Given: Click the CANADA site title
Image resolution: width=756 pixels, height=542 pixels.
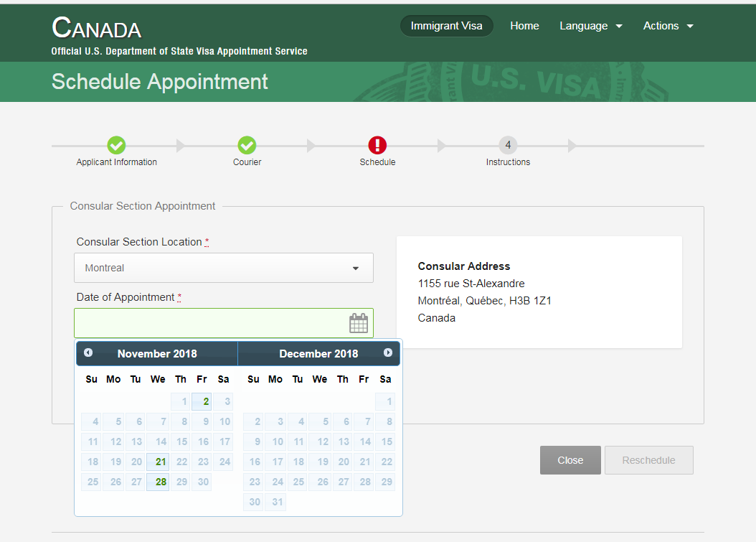Looking at the screenshot, I should (x=96, y=28).
